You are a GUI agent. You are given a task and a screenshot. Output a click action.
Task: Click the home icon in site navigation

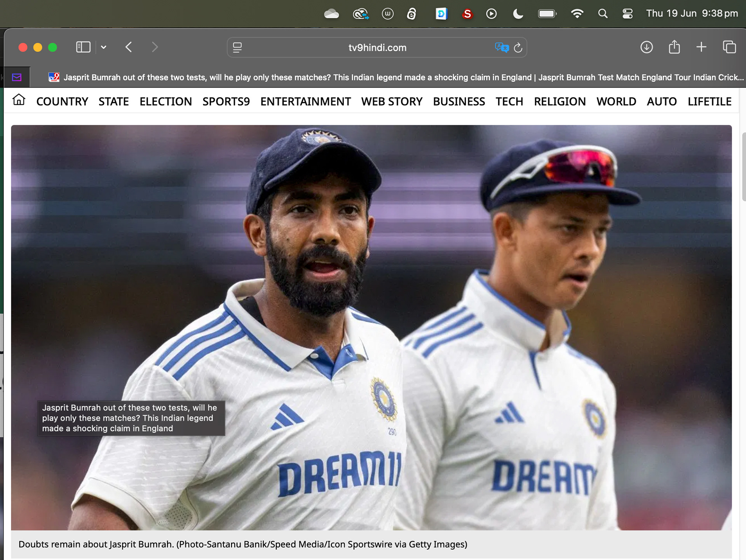pyautogui.click(x=19, y=100)
